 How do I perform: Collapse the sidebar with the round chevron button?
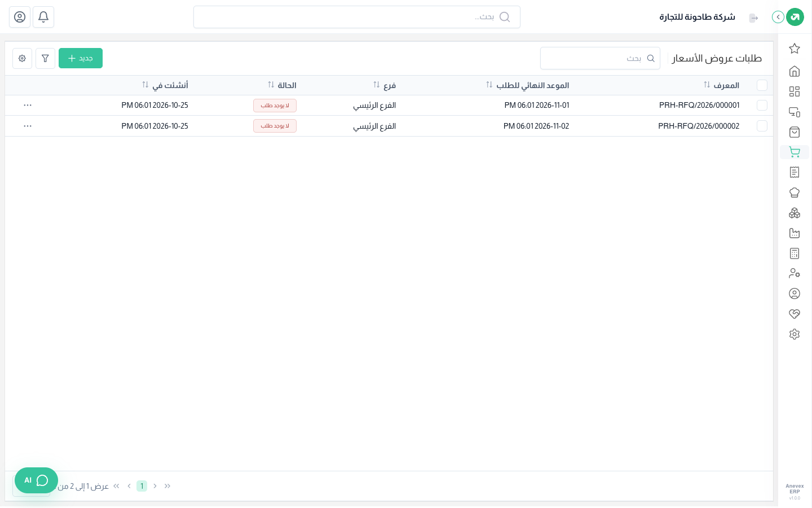coord(778,17)
